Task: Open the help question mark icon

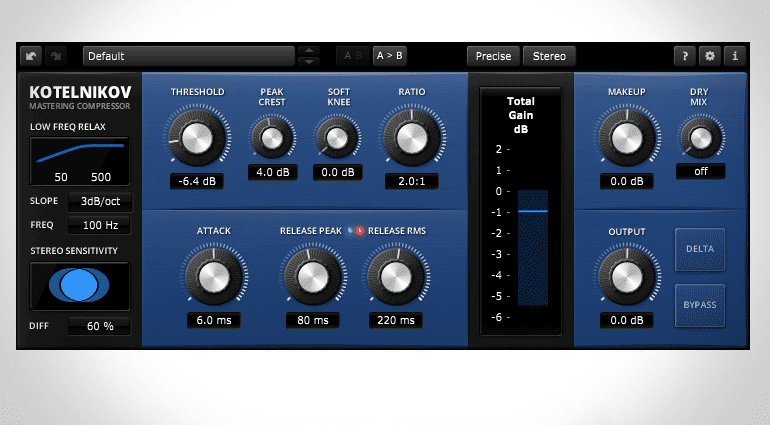Action: point(685,56)
